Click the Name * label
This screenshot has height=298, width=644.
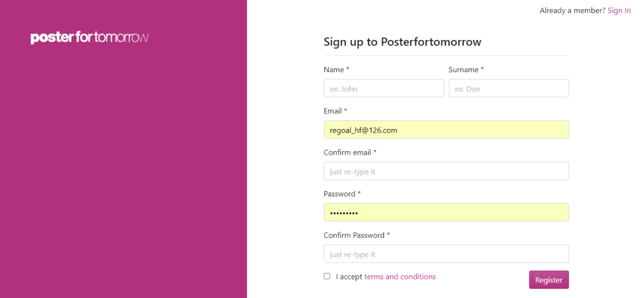(x=336, y=70)
